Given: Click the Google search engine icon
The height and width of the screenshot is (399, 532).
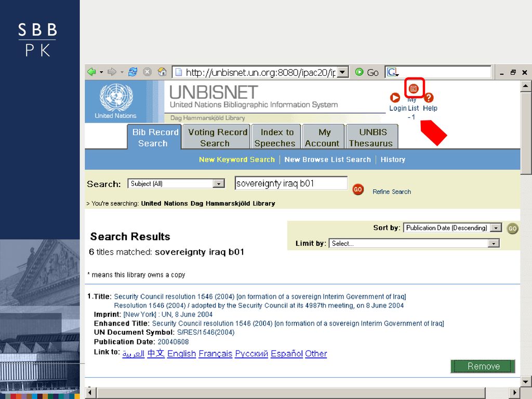Looking at the screenshot, I should [x=393, y=72].
